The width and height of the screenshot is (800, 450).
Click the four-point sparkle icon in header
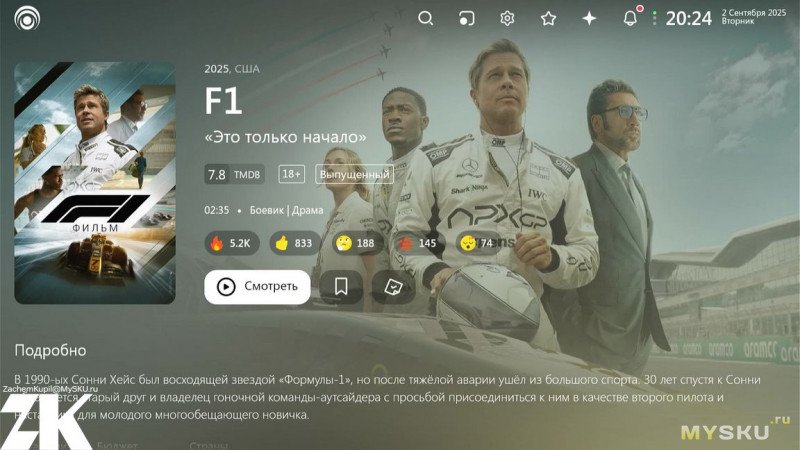[589, 19]
